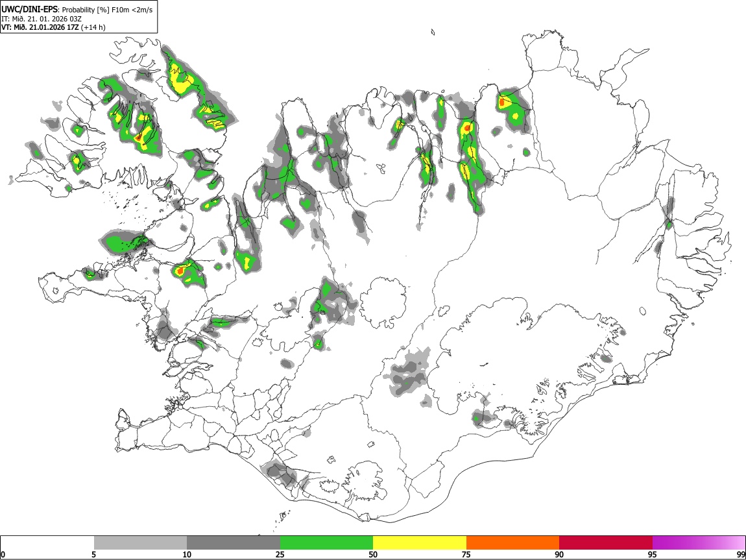Click the "VT: Mið. 21.01.2026 17Z" line

click(x=40, y=27)
